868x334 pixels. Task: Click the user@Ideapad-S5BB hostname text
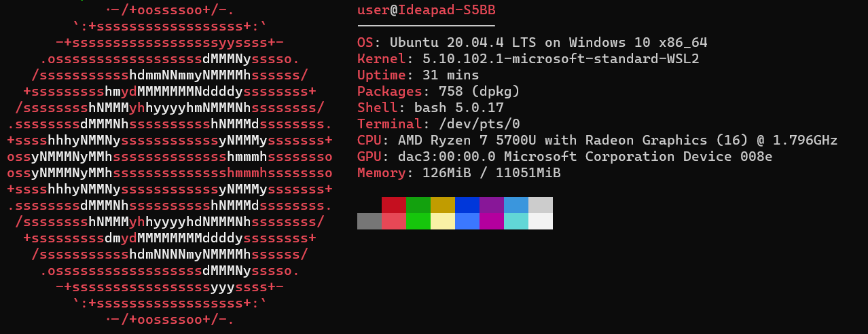click(x=427, y=10)
